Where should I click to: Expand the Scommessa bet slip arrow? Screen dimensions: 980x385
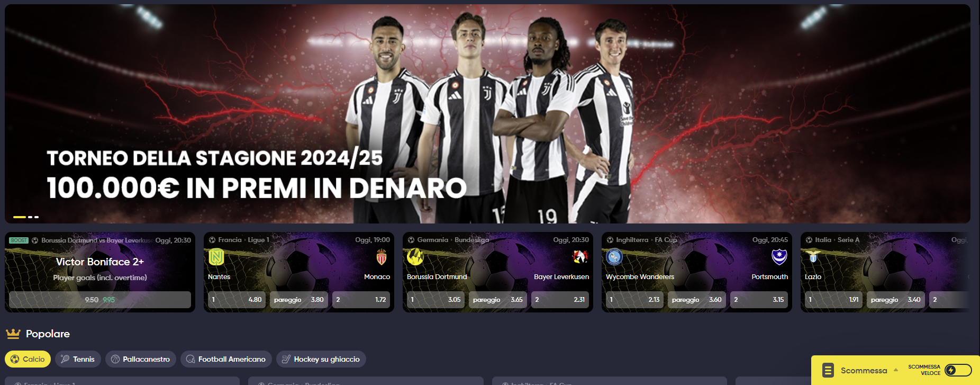click(x=896, y=370)
